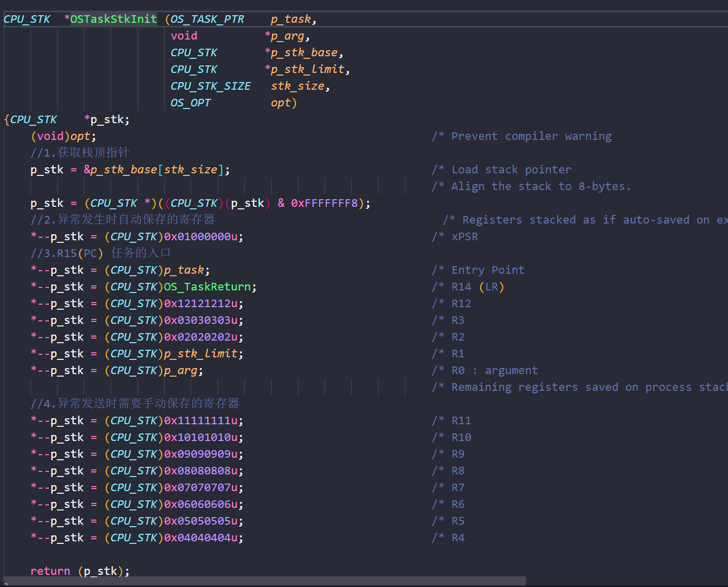
Task: Click the 'Align the stack to 8-bytes' comment
Action: pos(531,187)
